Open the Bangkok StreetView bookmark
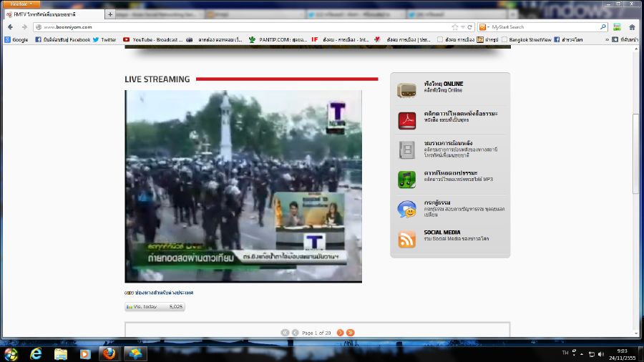 tap(527, 40)
